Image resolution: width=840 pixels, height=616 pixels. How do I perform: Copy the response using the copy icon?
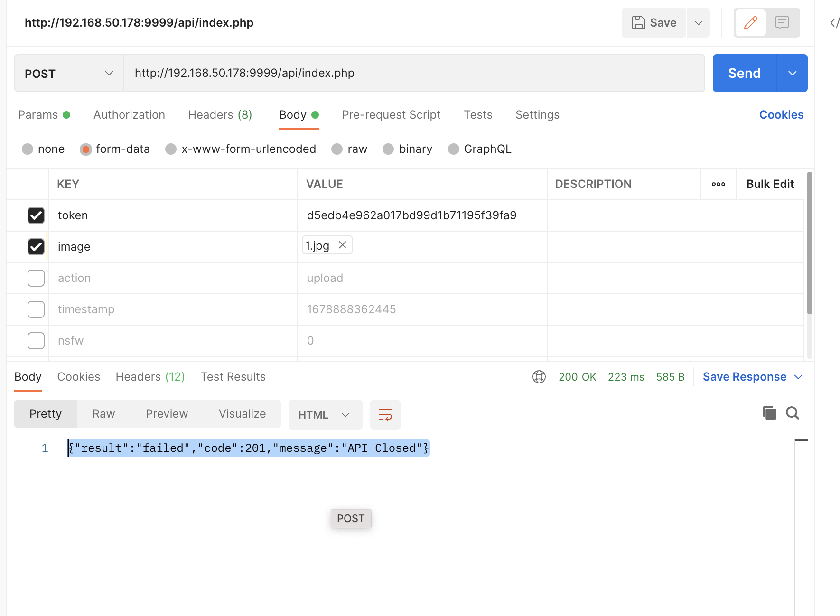point(769,413)
